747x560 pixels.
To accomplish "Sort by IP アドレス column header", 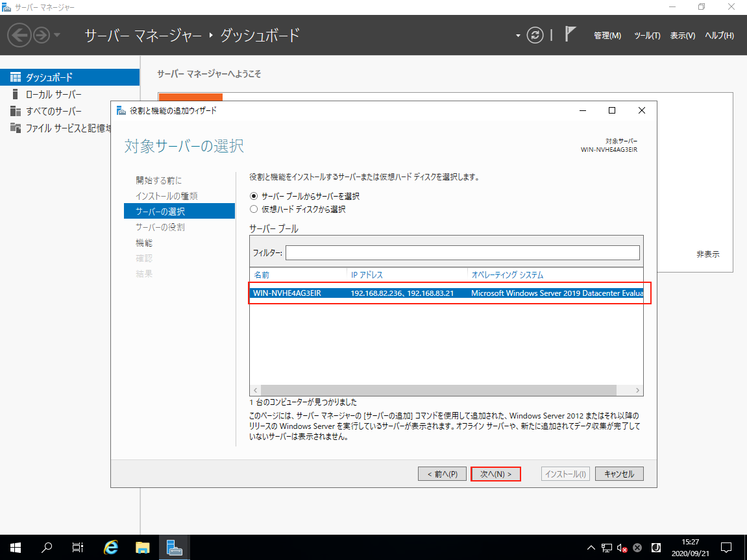I will coord(367,274).
